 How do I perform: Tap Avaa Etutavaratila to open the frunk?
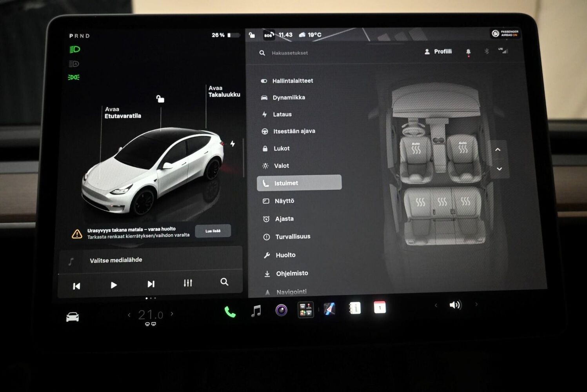click(123, 113)
